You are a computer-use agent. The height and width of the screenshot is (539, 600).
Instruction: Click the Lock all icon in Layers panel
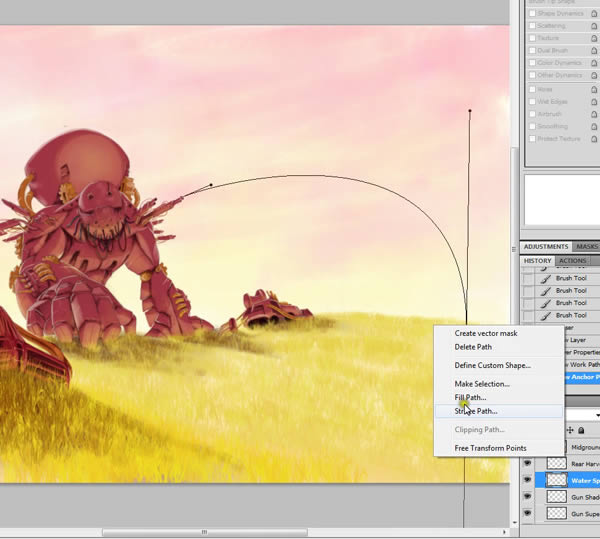[581, 430]
